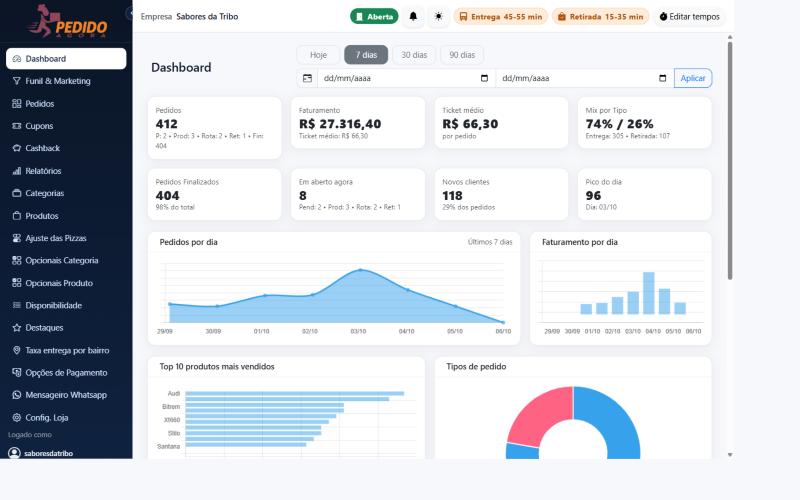Screen dimensions: 800x500
Task: Click the Pedidos grid icon
Action: click(x=16, y=104)
